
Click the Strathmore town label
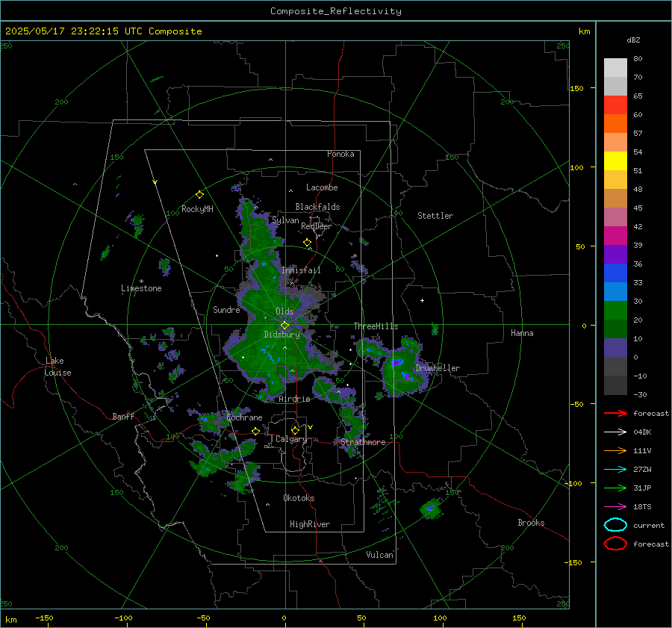tap(363, 442)
